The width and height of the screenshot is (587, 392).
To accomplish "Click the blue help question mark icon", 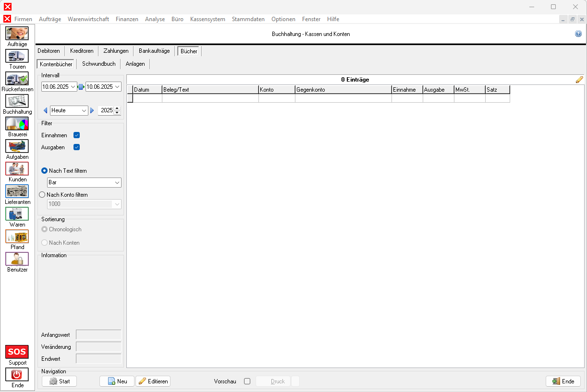I will pyautogui.click(x=578, y=34).
